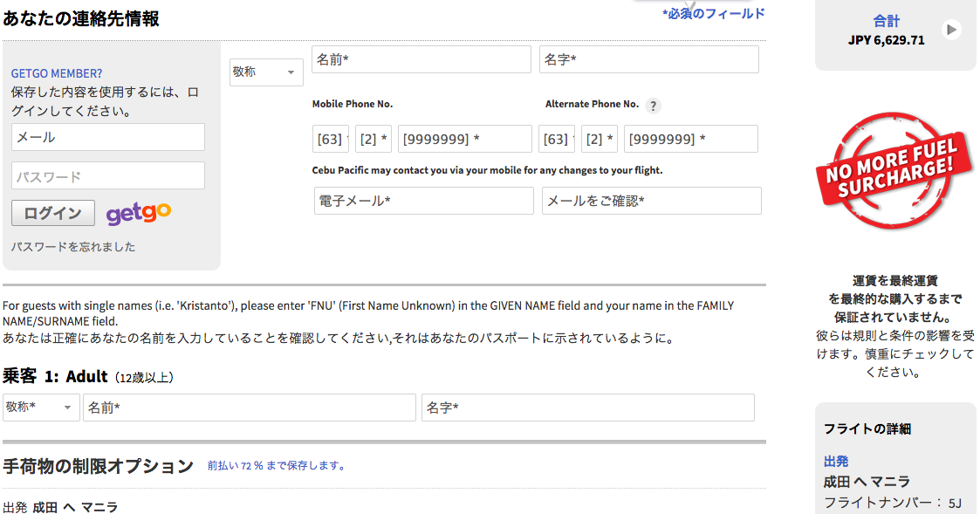Focus the 電子メール* email field
Viewport: 980px width, 514px height.
click(424, 201)
